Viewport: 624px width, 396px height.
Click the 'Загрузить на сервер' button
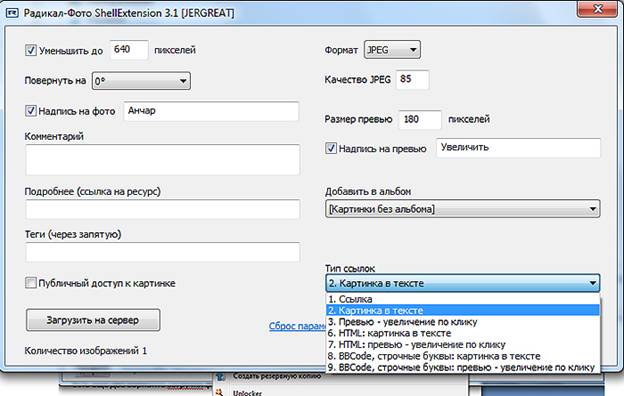(93, 320)
